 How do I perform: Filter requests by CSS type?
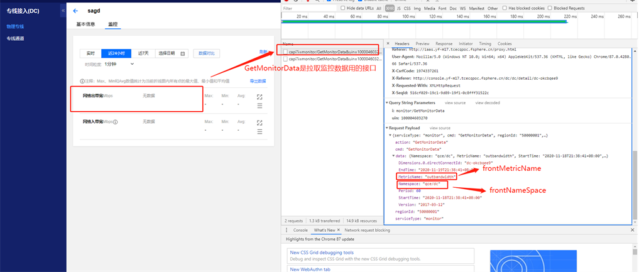407,8
